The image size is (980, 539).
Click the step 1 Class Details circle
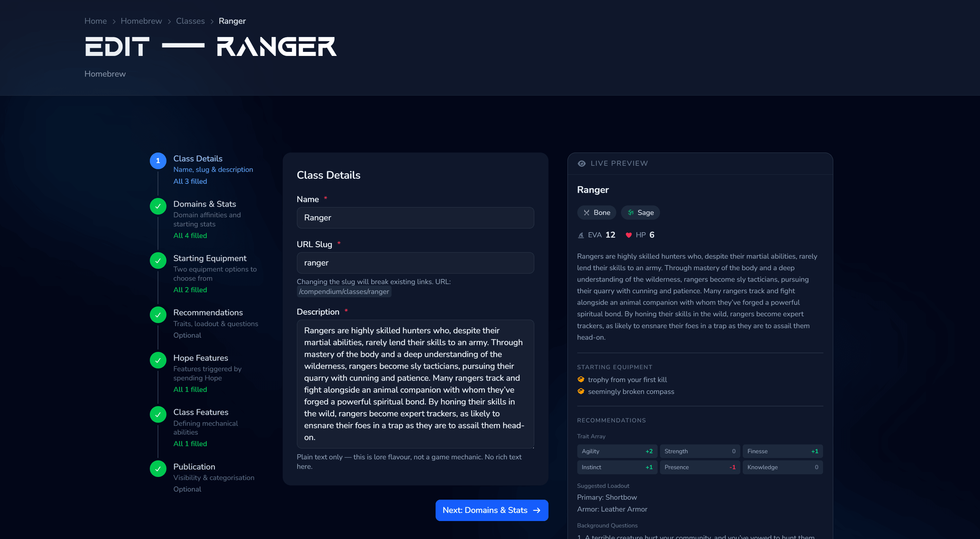coord(158,161)
